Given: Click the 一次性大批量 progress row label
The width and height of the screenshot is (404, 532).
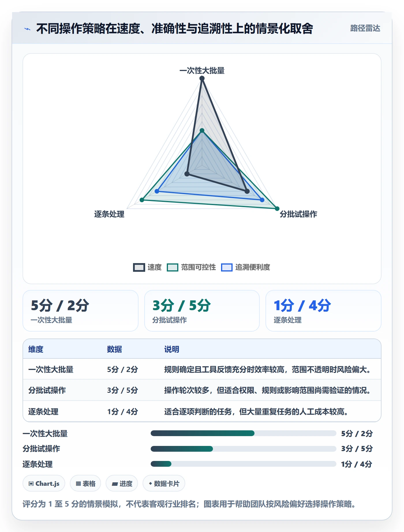Looking at the screenshot, I should click(45, 434).
